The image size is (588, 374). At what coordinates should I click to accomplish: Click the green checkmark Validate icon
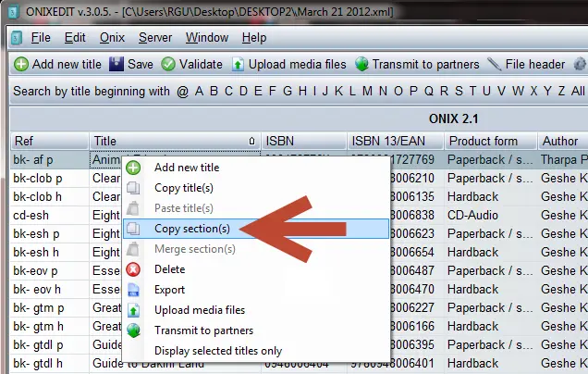(x=168, y=64)
